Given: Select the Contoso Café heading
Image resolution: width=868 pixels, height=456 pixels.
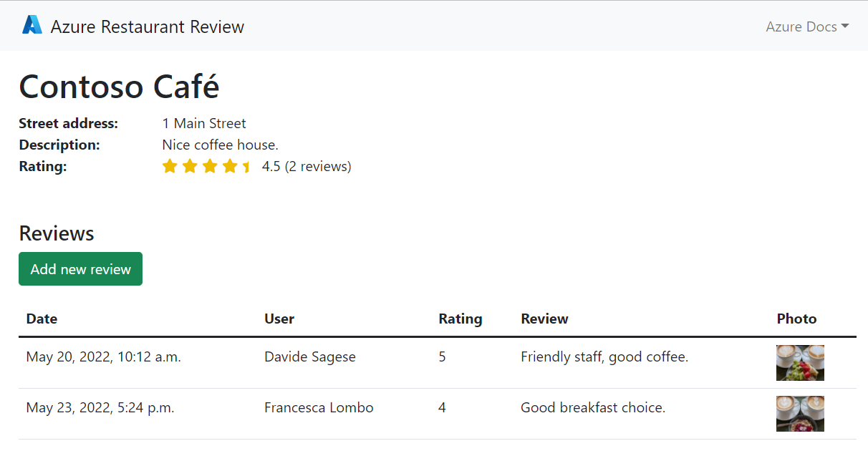Looking at the screenshot, I should 119,87.
